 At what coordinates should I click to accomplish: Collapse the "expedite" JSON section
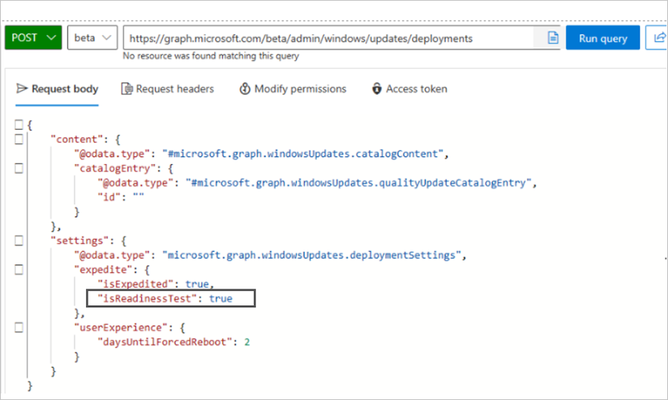pyautogui.click(x=19, y=270)
